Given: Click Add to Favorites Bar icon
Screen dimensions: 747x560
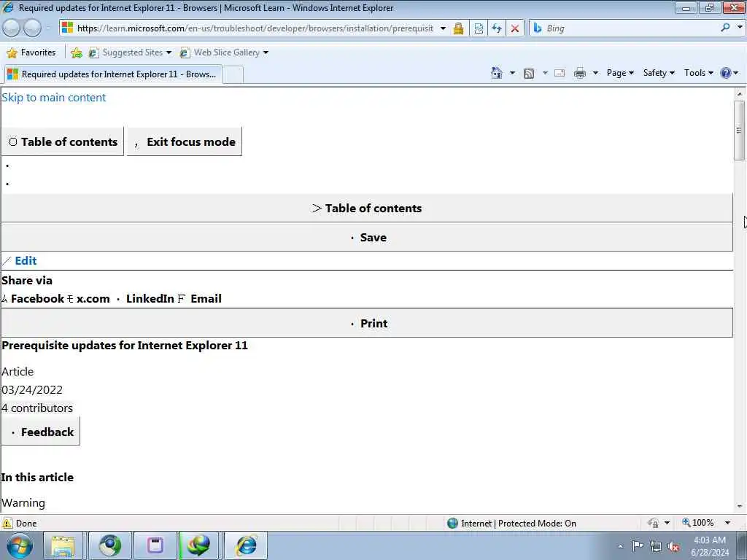Looking at the screenshot, I should pyautogui.click(x=76, y=52).
